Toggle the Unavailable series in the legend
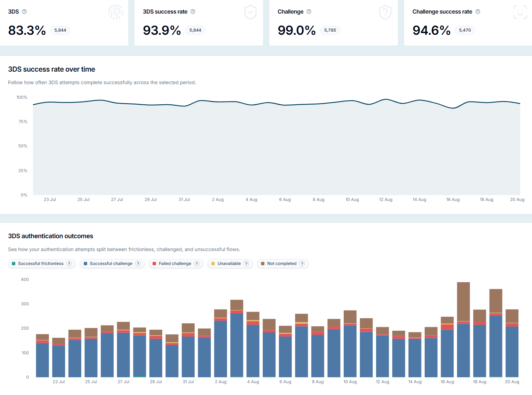The image size is (532, 395). click(x=230, y=264)
